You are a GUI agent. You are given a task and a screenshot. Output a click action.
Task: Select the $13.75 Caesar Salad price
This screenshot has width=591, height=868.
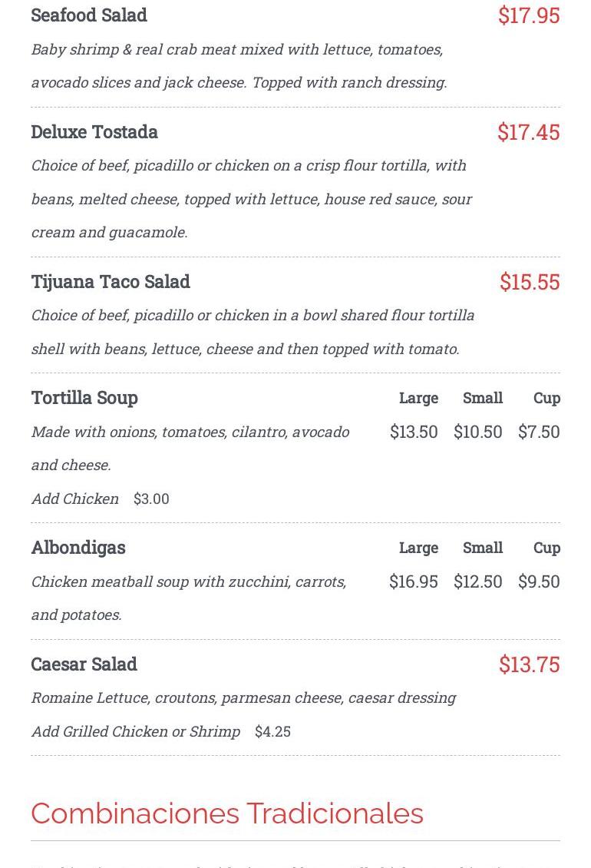click(x=530, y=664)
